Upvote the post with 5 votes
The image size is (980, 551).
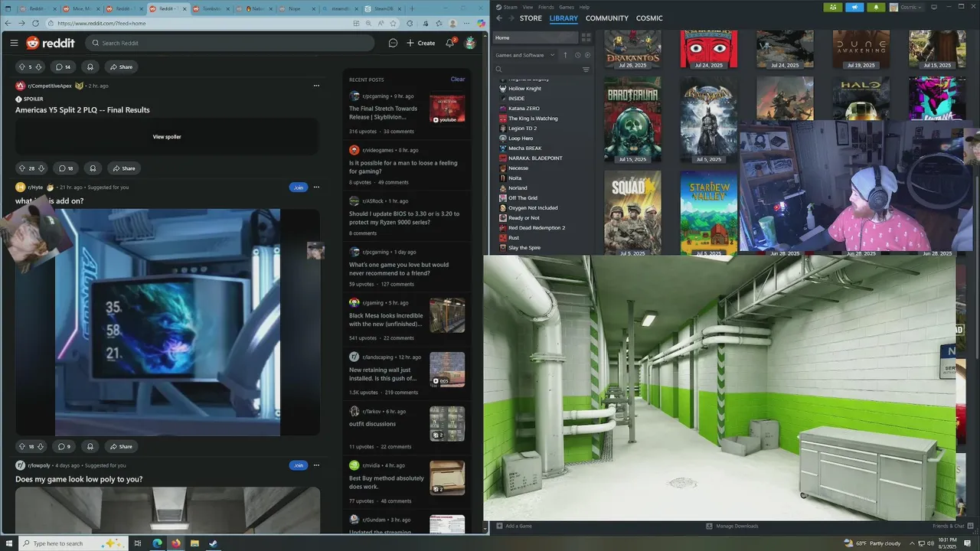21,67
